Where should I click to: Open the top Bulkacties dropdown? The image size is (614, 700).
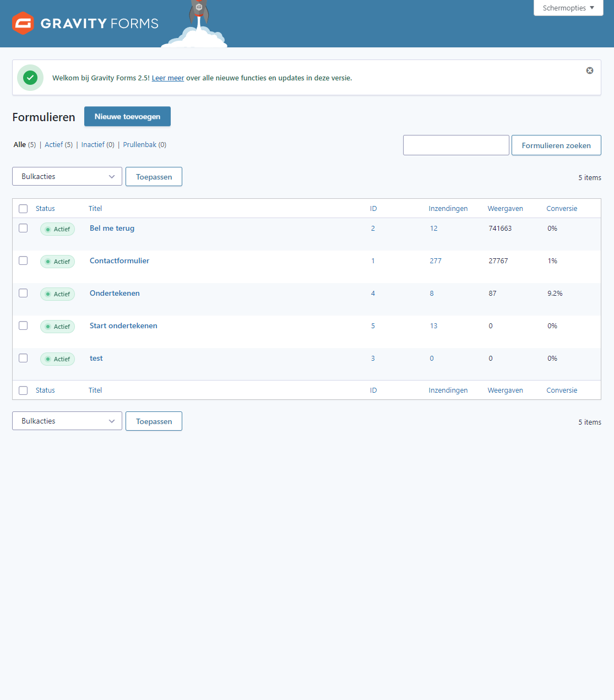coord(67,177)
